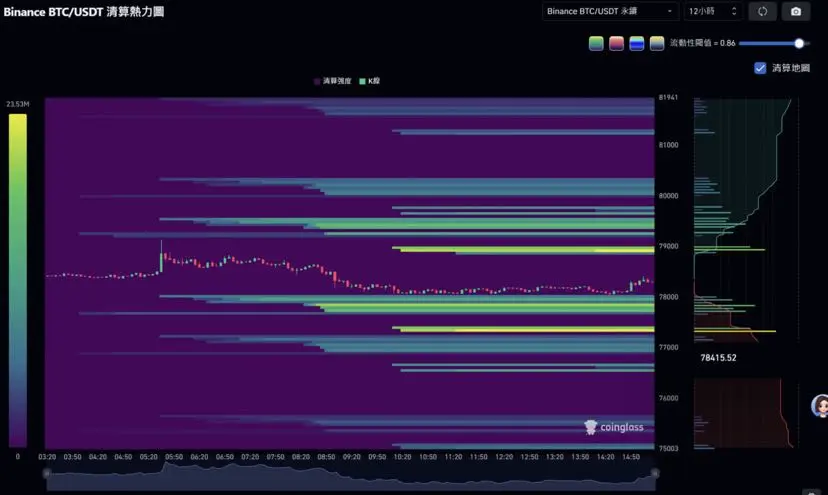Click the 80000 price axis label
The height and width of the screenshot is (495, 828).
(669, 195)
